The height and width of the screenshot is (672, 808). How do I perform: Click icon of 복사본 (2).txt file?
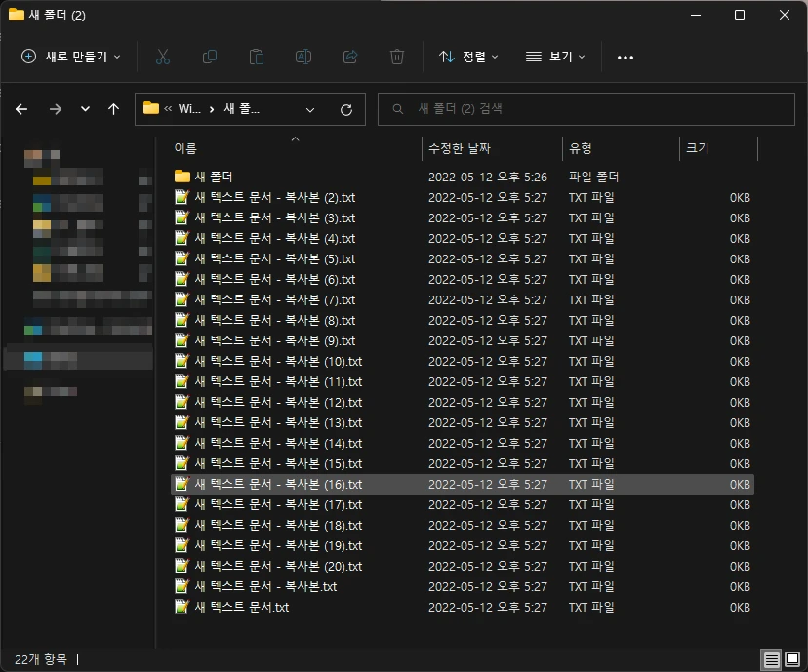click(182, 197)
